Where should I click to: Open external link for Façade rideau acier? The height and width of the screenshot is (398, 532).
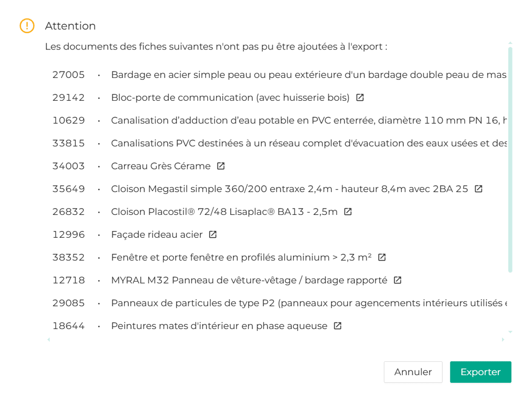213,234
